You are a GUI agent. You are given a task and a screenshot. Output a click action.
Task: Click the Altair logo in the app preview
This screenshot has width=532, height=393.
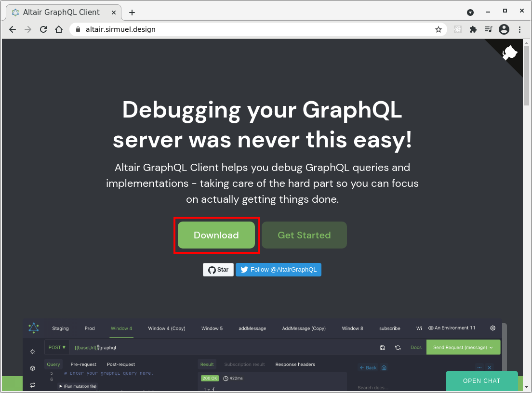34,328
